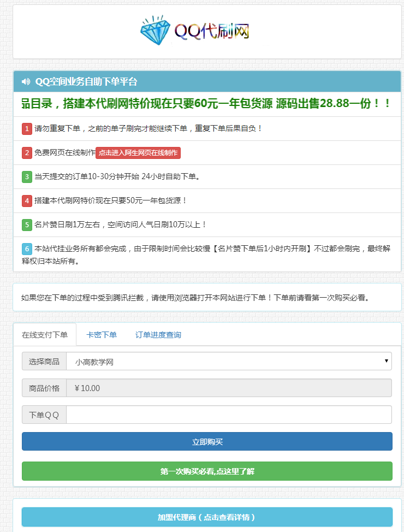Click the green number 3 badge

tap(27, 177)
